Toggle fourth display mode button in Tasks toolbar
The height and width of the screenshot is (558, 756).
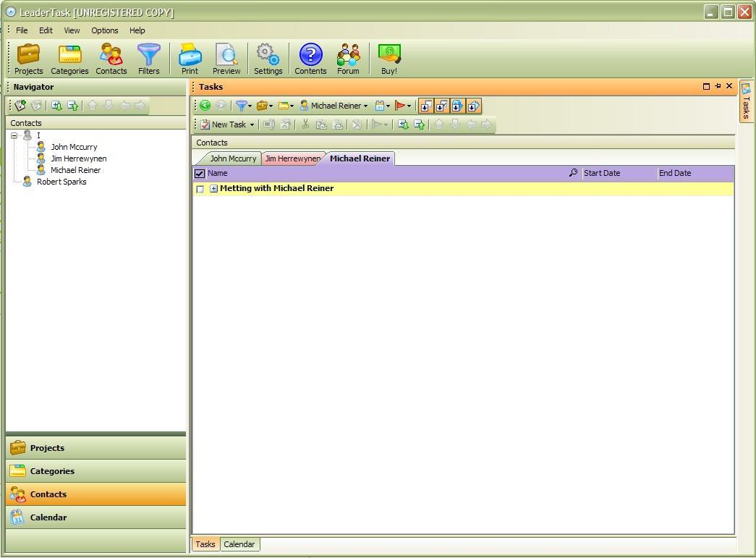pos(473,106)
